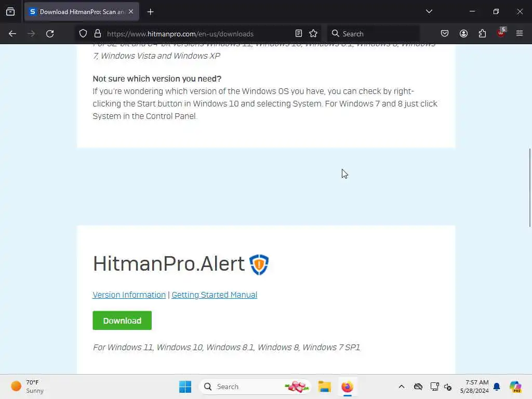This screenshot has width=532, height=399.
Task: Open Firefox account icon
Action: 463,34
